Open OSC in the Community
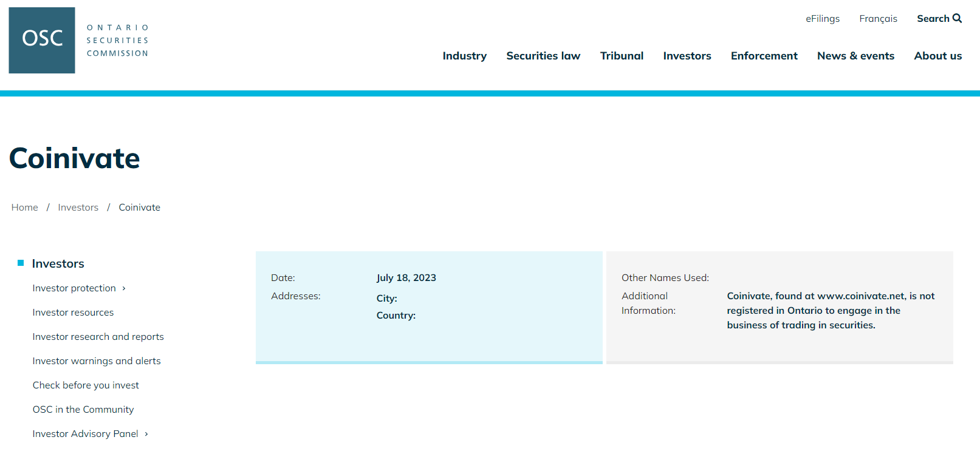This screenshot has width=980, height=454. coord(83,410)
